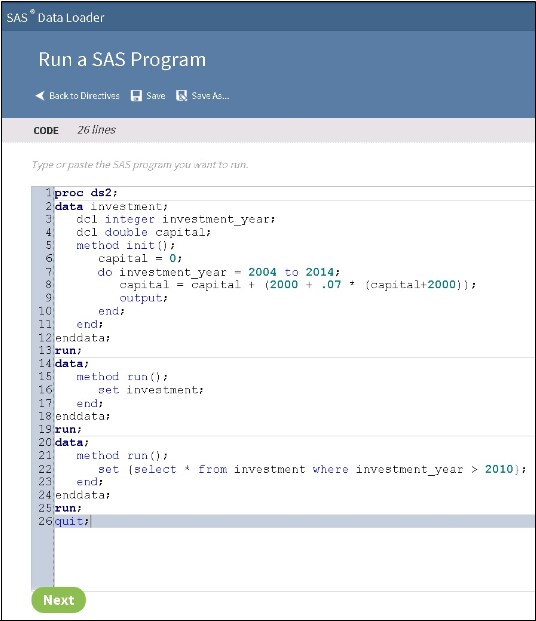Click the 'data investment;' code line
Image resolution: width=536 pixels, height=621 pixels.
click(111, 206)
